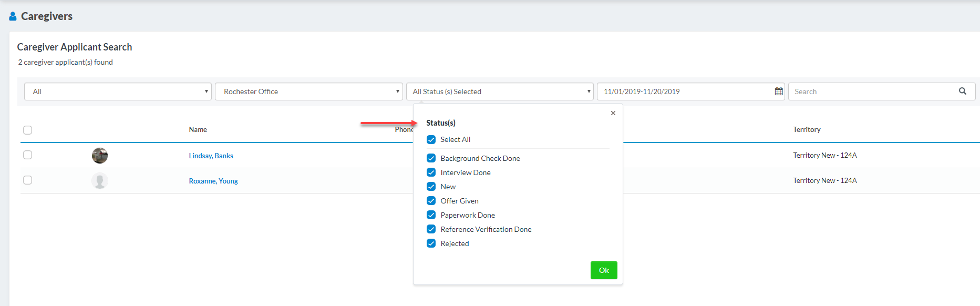Click the search magnifier icon

pyautogui.click(x=962, y=91)
